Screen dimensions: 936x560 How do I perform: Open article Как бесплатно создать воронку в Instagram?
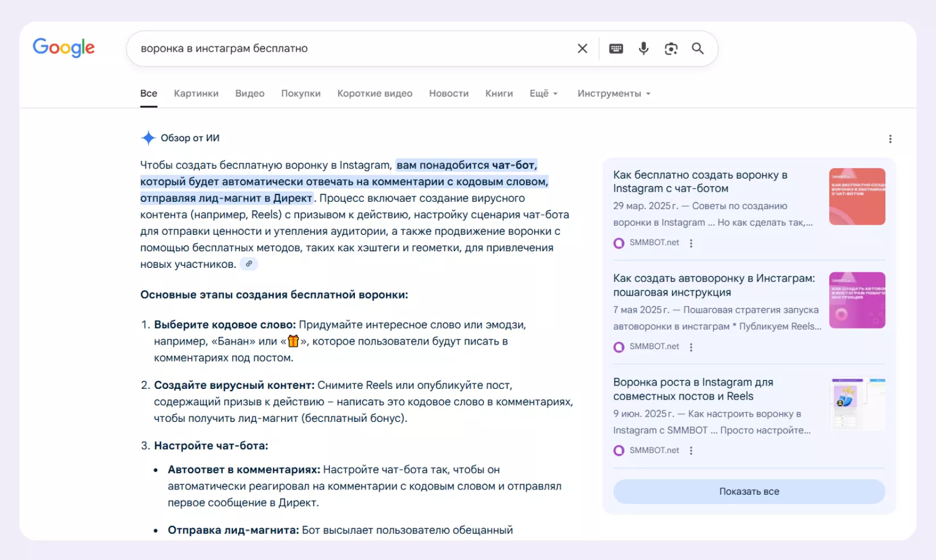point(700,182)
